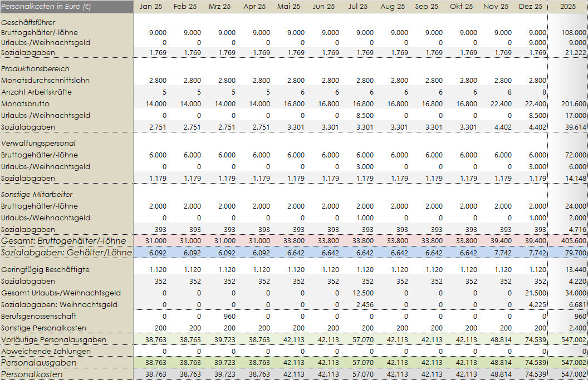
Task: Select Anzahl Arbeitskräfte value for Nov 25
Action: click(x=509, y=92)
